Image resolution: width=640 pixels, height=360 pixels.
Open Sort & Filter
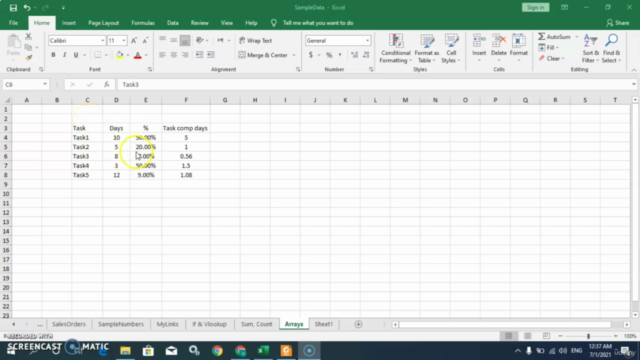pos(591,49)
